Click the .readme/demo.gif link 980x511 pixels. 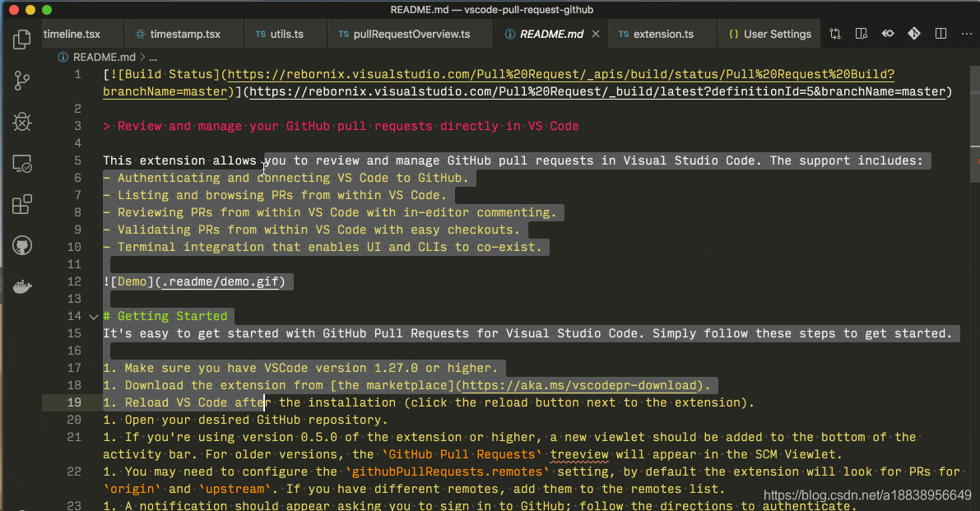[x=220, y=281]
